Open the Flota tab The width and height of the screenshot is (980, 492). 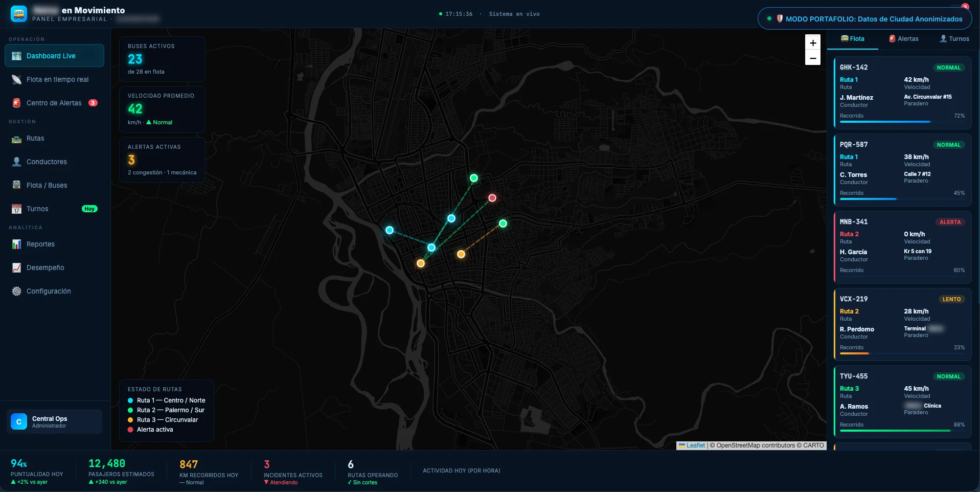pos(853,39)
